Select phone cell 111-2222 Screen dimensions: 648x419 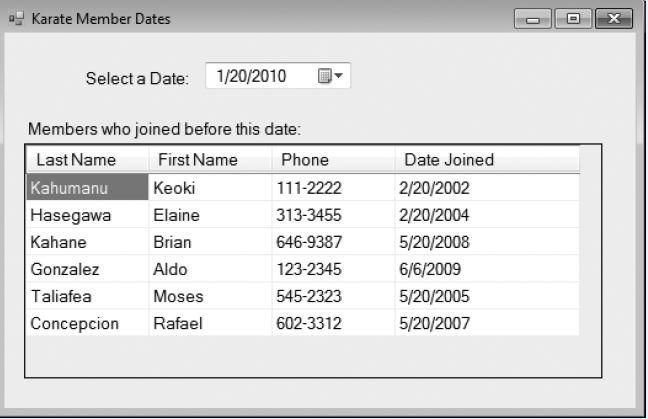point(333,188)
